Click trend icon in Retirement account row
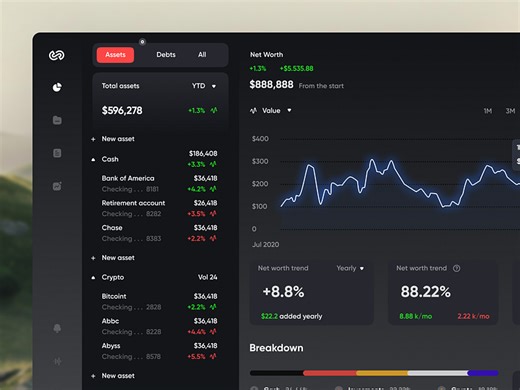520x390 pixels. point(213,214)
